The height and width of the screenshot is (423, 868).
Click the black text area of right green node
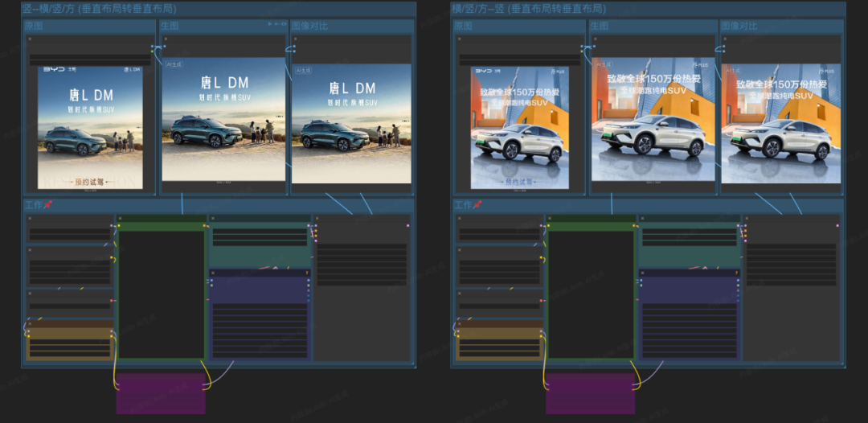tap(592, 294)
